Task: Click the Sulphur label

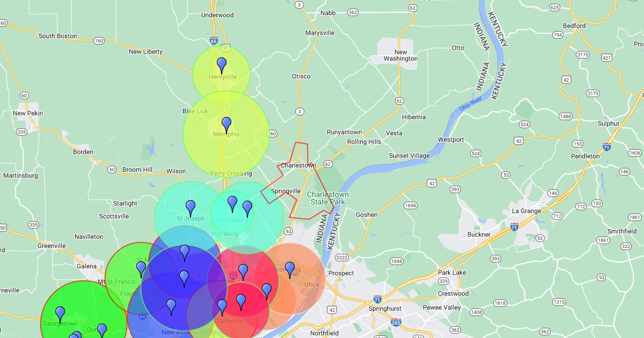Action: pyautogui.click(x=609, y=123)
